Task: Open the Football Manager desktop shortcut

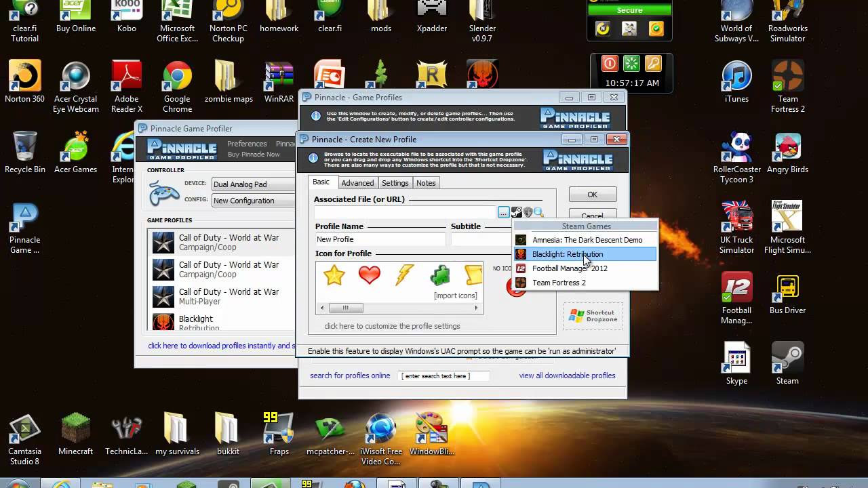Action: pyautogui.click(x=736, y=298)
